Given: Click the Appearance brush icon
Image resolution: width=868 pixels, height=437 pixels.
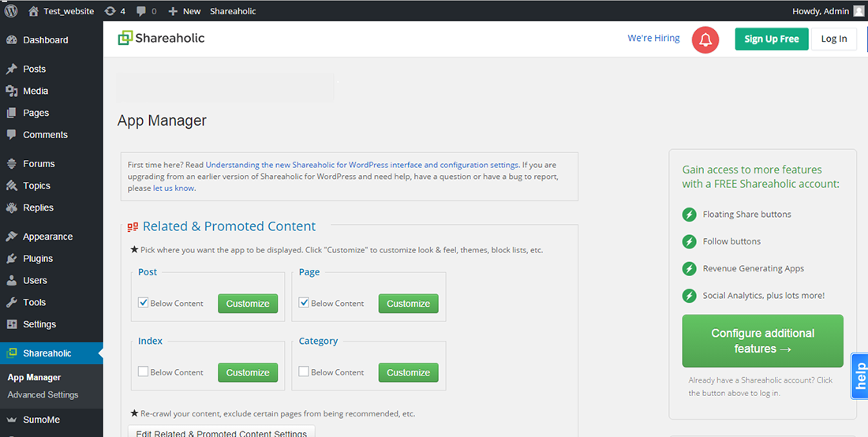Looking at the screenshot, I should [x=11, y=237].
